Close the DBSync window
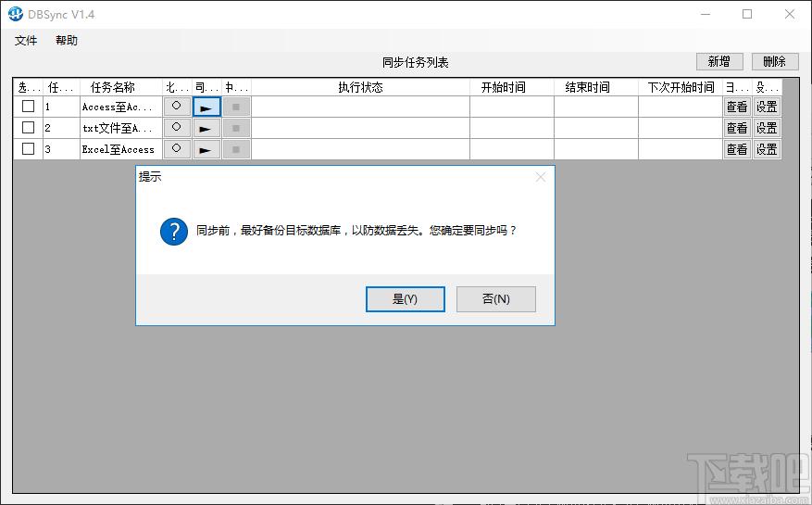The image size is (812, 505). [789, 14]
